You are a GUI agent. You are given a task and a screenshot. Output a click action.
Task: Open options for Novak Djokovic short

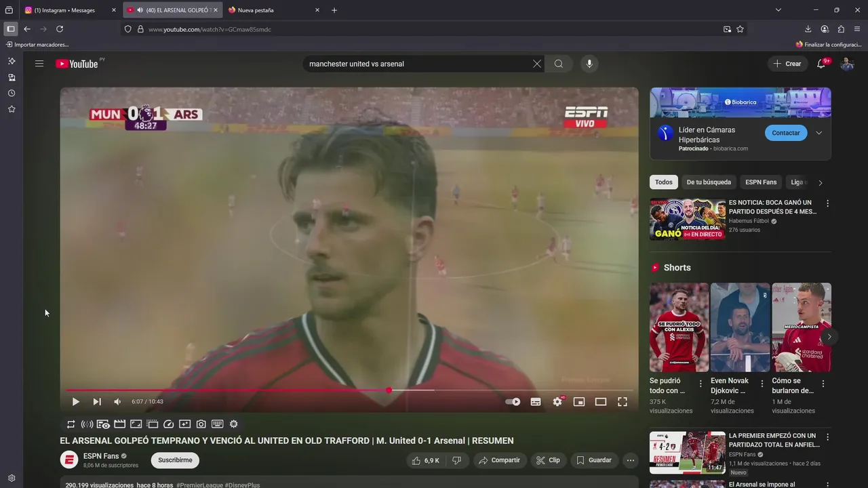[762, 384]
